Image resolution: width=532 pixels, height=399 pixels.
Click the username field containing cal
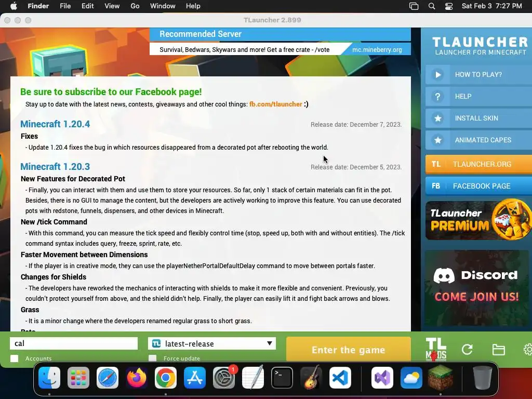pyautogui.click(x=74, y=343)
